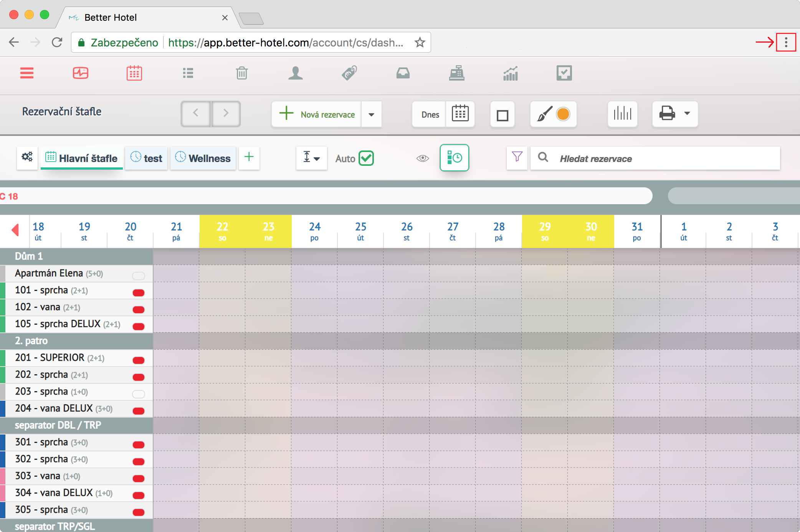Expand the row height dropdown
The width and height of the screenshot is (800, 532).
click(x=311, y=157)
